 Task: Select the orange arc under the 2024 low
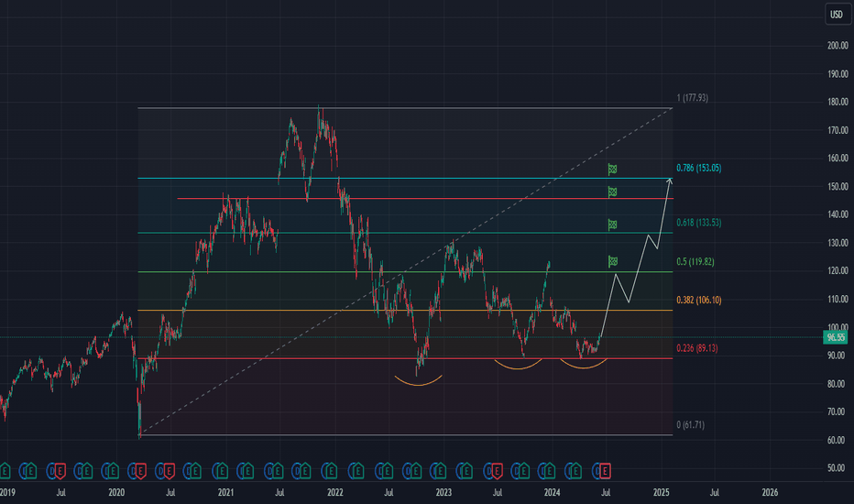tap(583, 367)
